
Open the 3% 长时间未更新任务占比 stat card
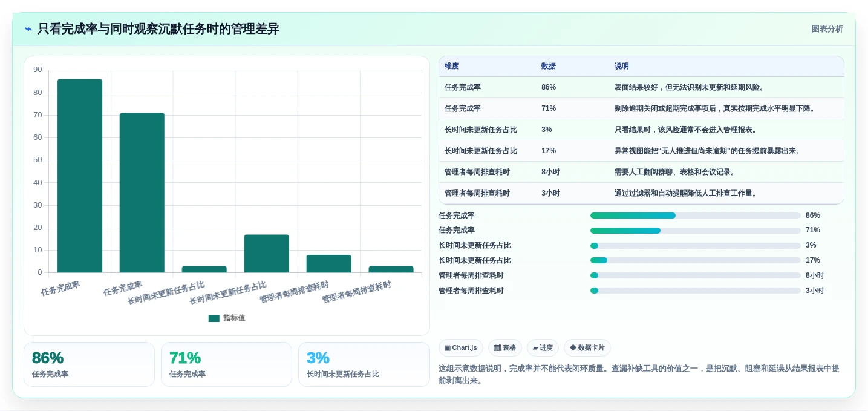click(364, 364)
